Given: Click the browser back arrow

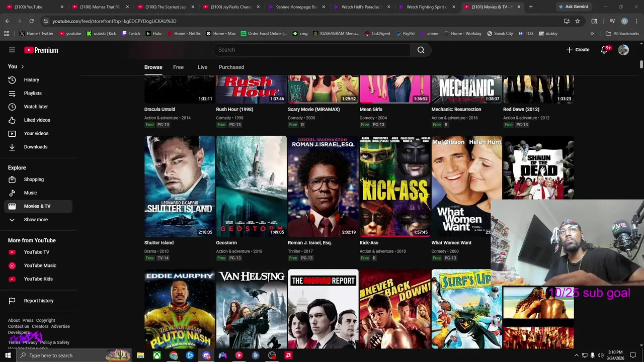Looking at the screenshot, I should 7,21.
